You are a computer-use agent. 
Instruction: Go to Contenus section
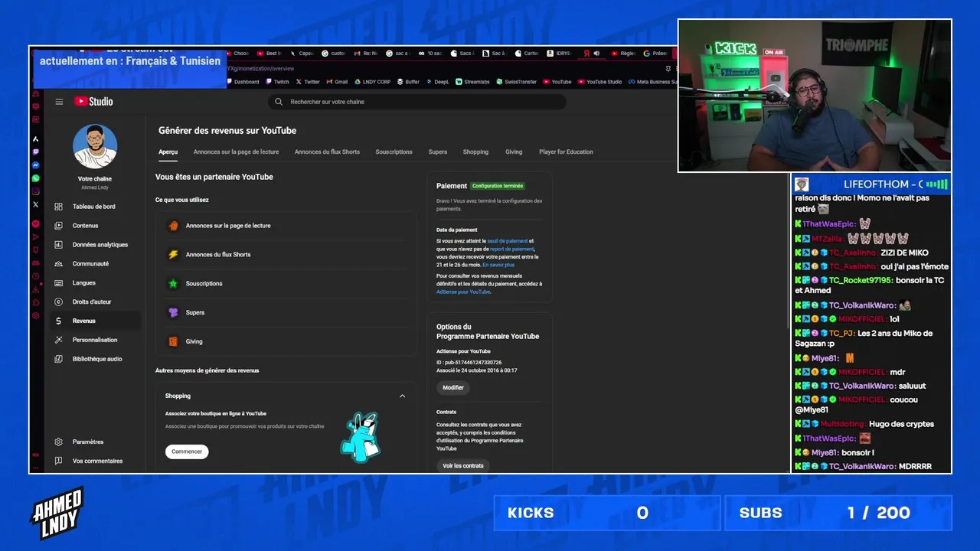click(95, 226)
